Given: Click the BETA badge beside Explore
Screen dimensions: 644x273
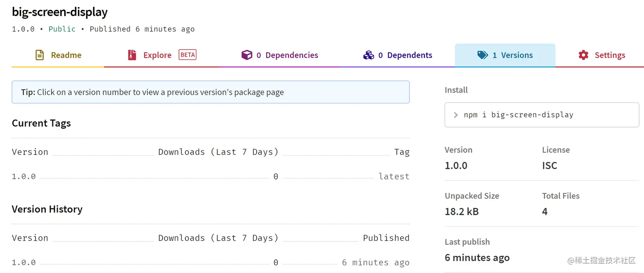Looking at the screenshot, I should [x=187, y=54].
